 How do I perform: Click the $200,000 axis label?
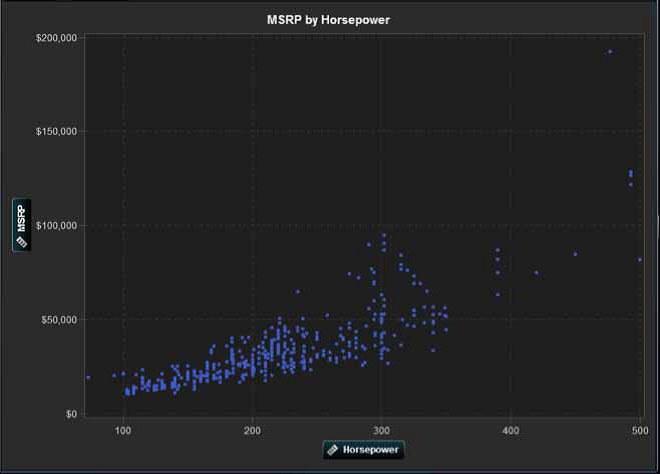coord(56,38)
